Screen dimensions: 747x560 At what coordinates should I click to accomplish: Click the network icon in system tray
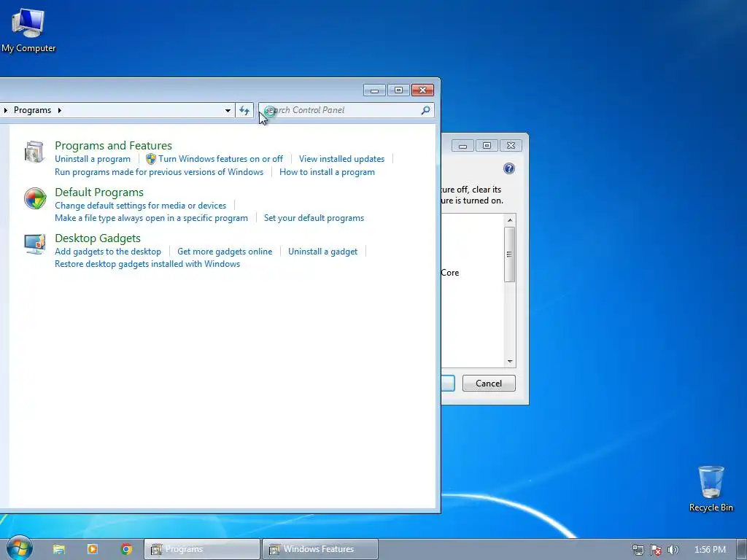(638, 550)
